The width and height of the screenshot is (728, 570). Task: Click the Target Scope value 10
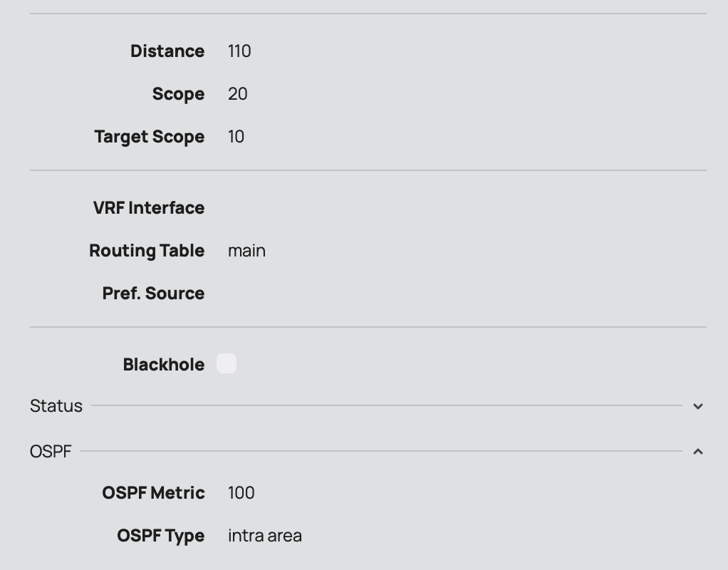[x=236, y=137]
